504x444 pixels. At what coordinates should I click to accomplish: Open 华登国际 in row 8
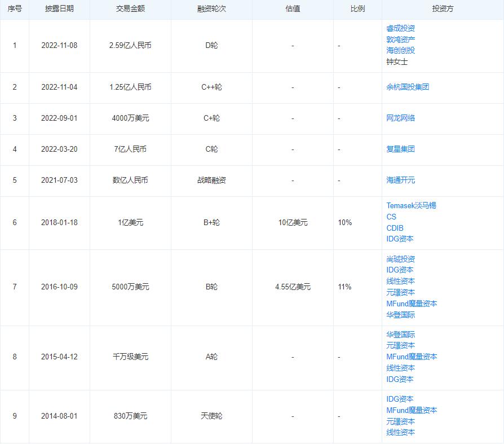401,335
